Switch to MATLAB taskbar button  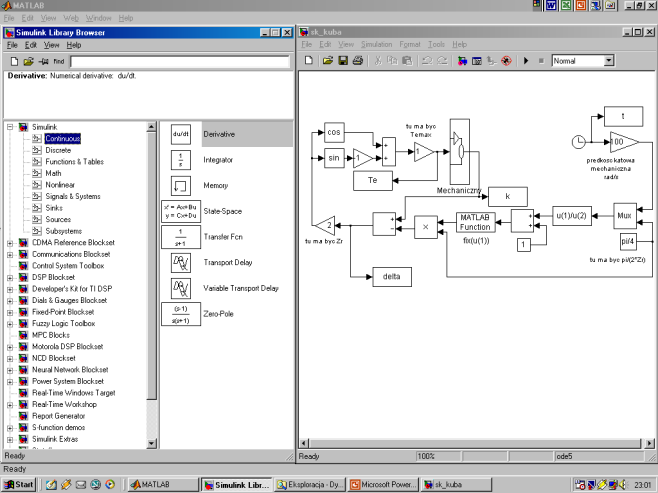pyautogui.click(x=161, y=485)
